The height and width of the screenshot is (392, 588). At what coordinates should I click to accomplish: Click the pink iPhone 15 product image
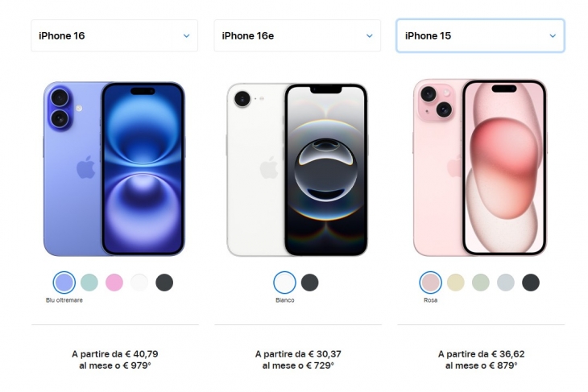(480, 167)
